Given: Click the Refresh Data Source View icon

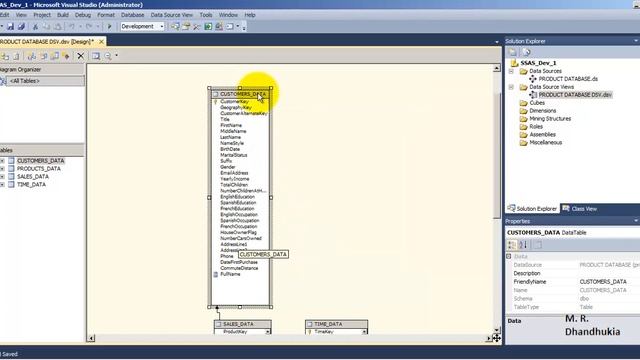Looking at the screenshot, I should (x=16, y=56).
